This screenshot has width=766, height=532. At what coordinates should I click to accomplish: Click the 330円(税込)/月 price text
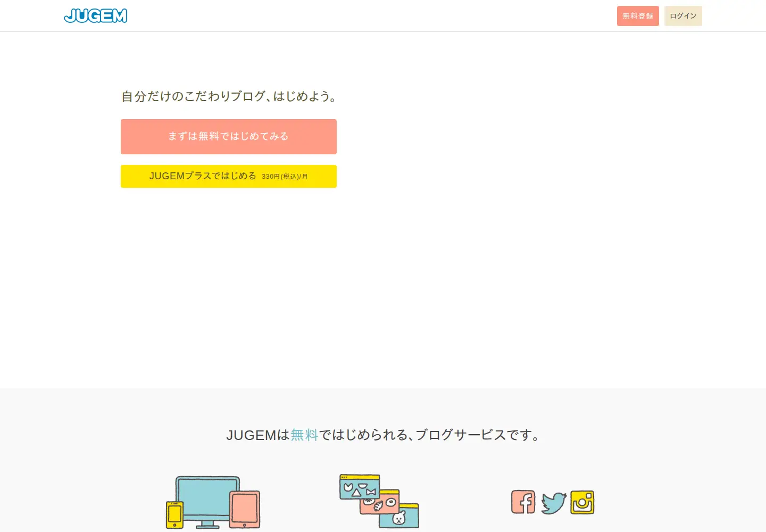[x=285, y=177]
